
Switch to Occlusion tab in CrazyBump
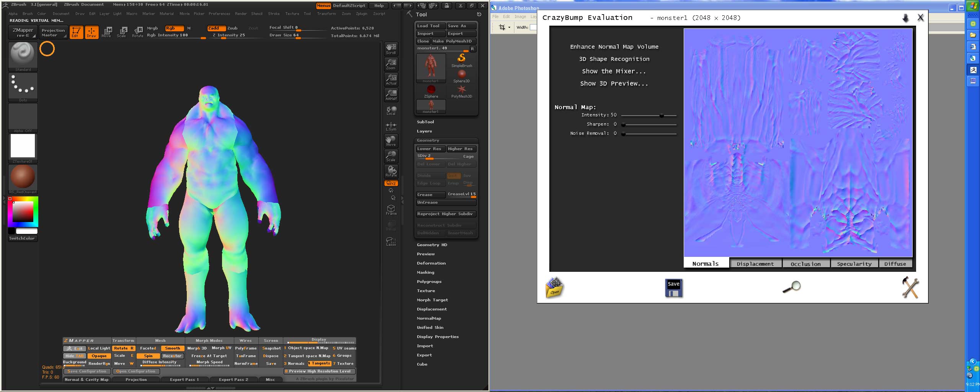(x=805, y=263)
